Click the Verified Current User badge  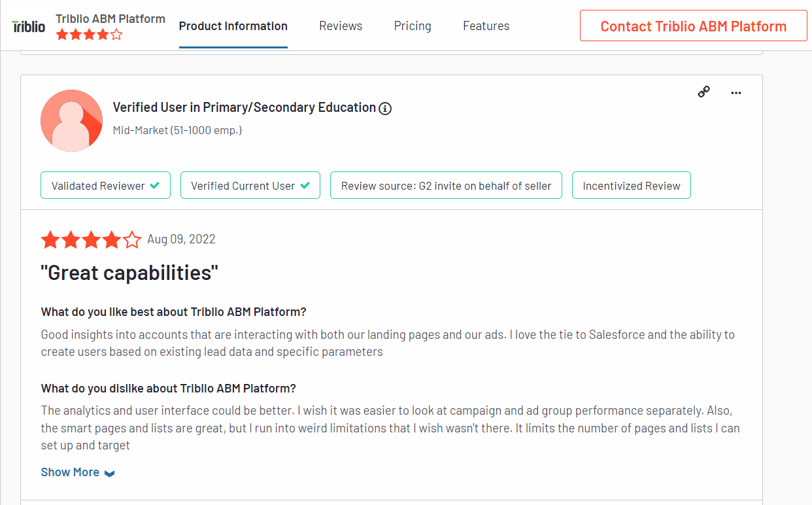click(250, 186)
